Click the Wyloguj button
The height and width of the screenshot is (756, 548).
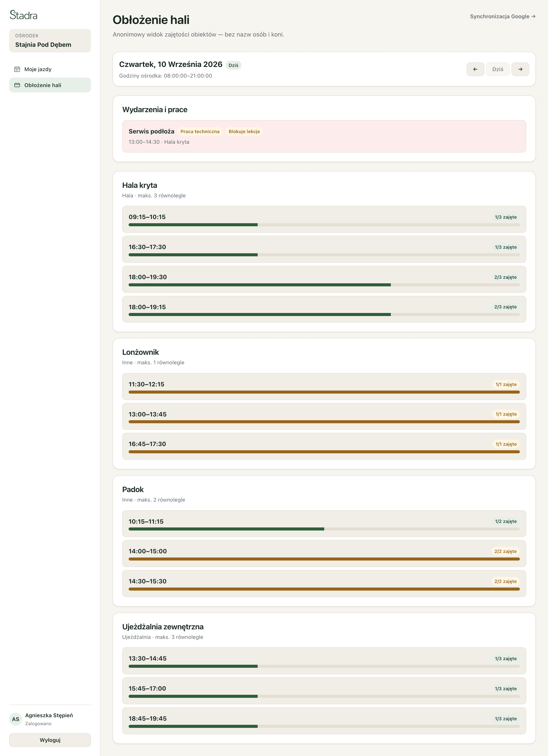tap(50, 740)
